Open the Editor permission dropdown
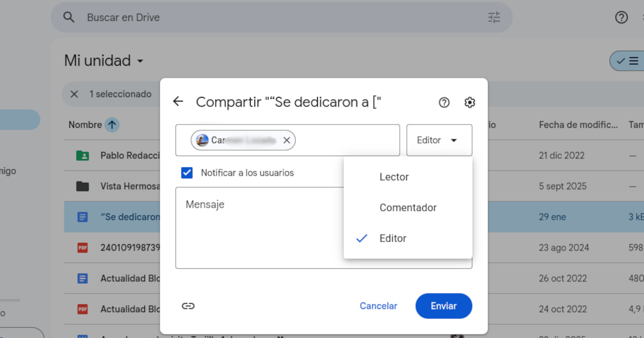644x338 pixels. pos(438,140)
